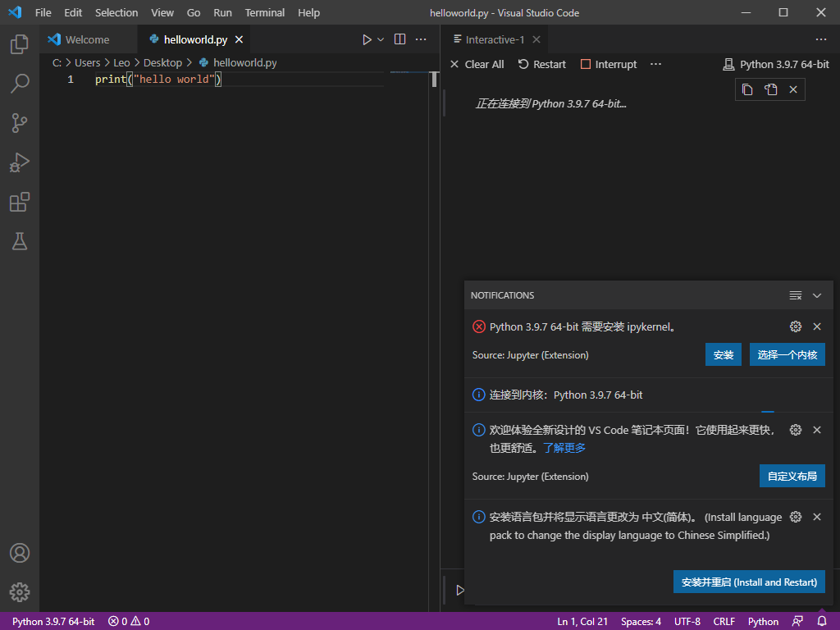Click Spaces: 4 indentation status
Screen dimensions: 840x630
[x=641, y=622]
